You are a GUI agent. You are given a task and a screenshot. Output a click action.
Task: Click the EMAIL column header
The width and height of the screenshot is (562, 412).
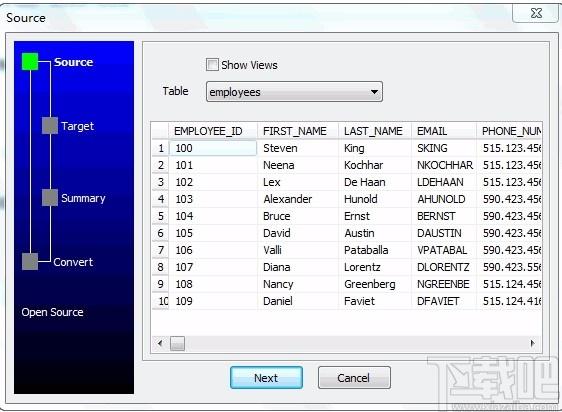[x=444, y=131]
